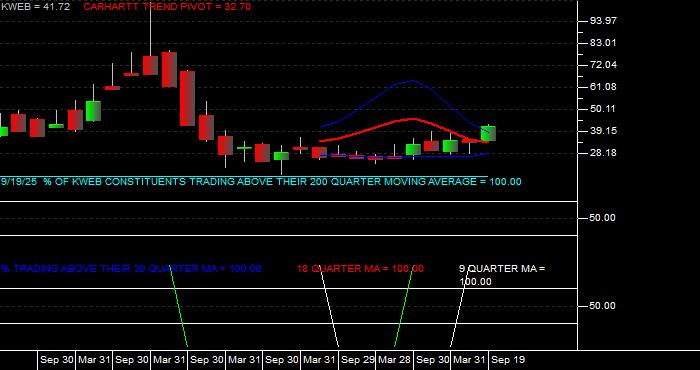The image size is (700, 370).
Task: Select the Sep 19 date marker
Action: (508, 360)
